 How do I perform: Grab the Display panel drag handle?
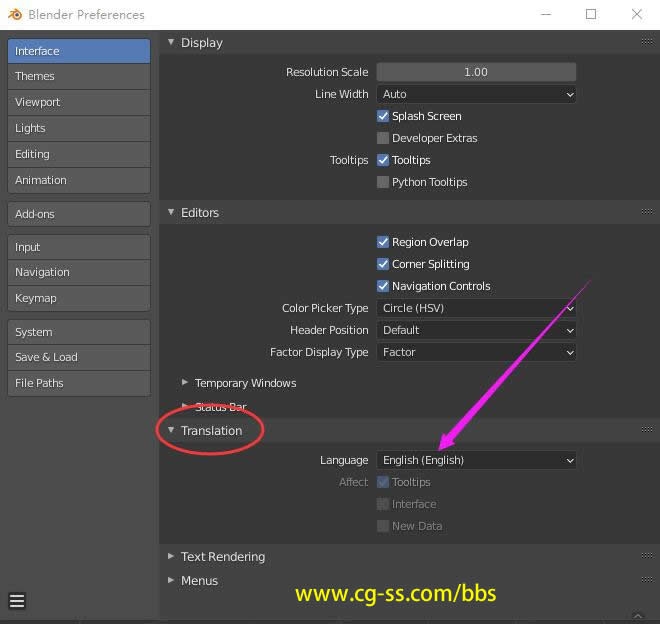point(646,43)
